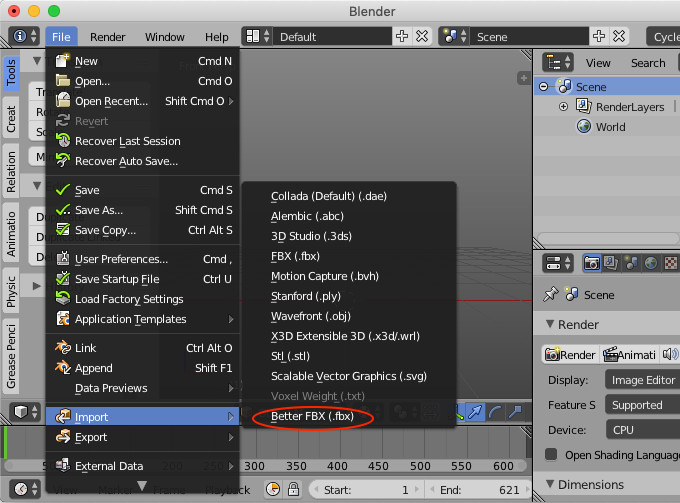Click the outliner horizontal scrollbar

click(x=608, y=238)
